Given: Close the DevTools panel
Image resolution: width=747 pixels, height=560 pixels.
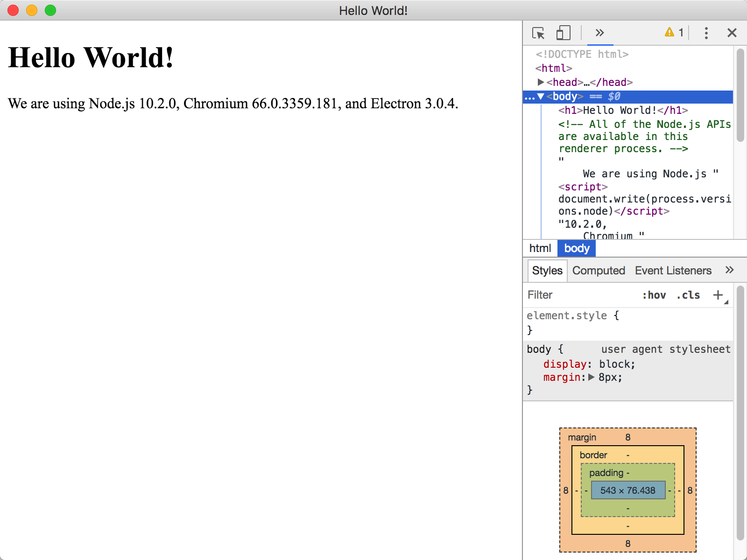Looking at the screenshot, I should [x=732, y=33].
